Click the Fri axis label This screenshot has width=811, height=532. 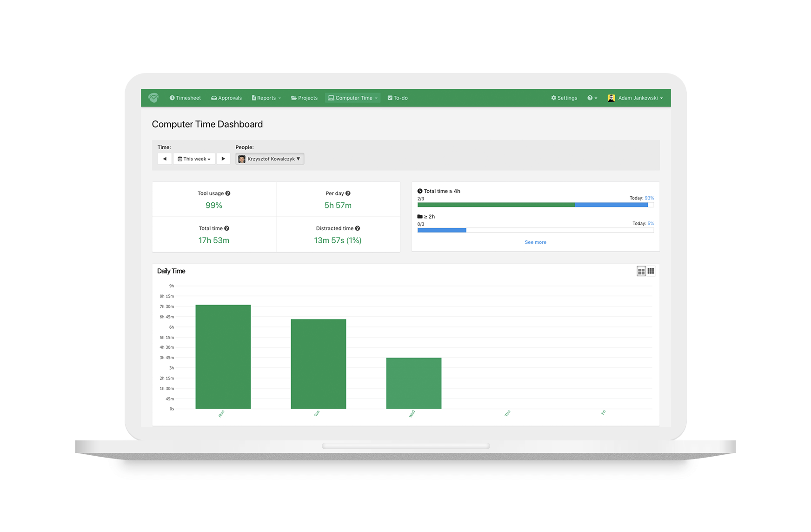point(603,412)
